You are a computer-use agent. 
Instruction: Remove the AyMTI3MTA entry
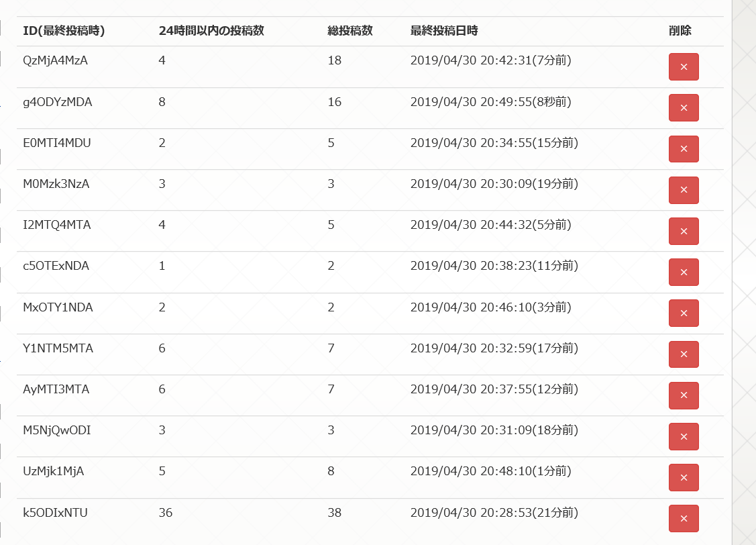pyautogui.click(x=684, y=395)
